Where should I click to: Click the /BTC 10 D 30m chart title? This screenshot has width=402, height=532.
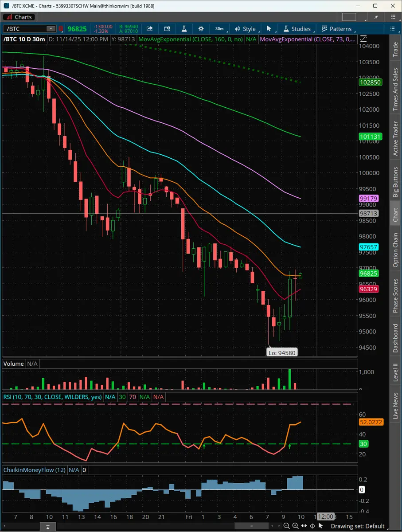pyautogui.click(x=24, y=40)
